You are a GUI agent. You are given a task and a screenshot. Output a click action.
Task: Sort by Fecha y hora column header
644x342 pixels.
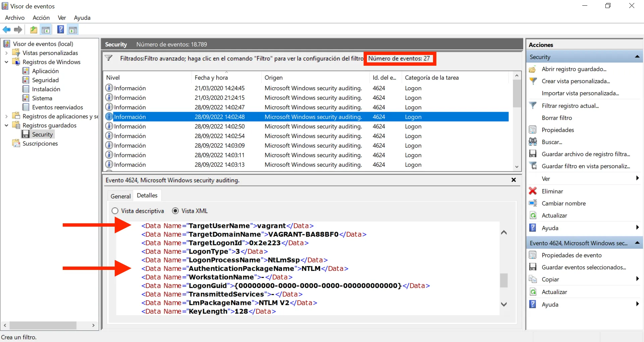226,77
